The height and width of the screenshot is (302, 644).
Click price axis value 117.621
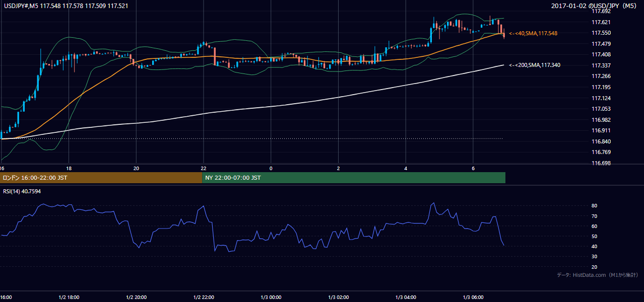pyautogui.click(x=601, y=22)
